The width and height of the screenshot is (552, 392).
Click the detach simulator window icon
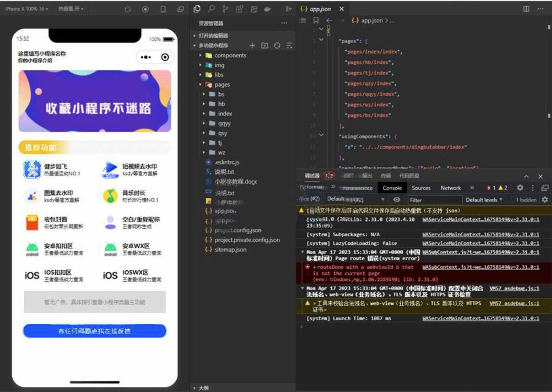click(x=180, y=9)
